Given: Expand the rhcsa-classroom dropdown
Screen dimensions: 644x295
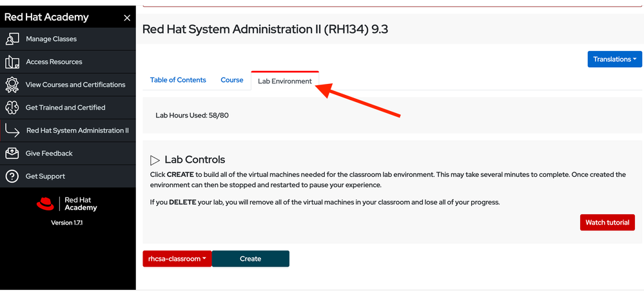Looking at the screenshot, I should [177, 259].
